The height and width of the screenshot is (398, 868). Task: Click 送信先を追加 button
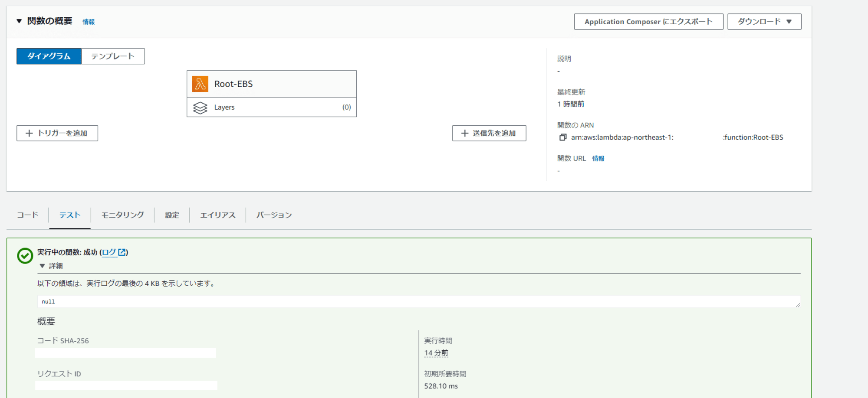click(489, 133)
